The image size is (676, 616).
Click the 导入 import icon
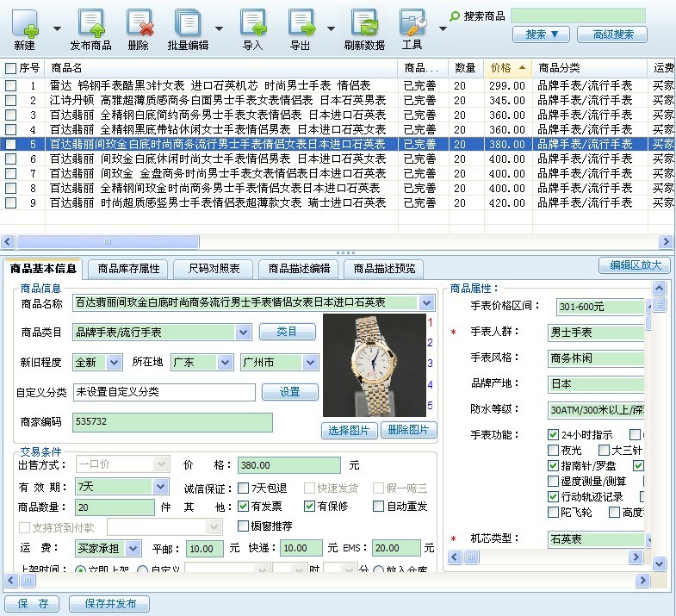tap(252, 23)
